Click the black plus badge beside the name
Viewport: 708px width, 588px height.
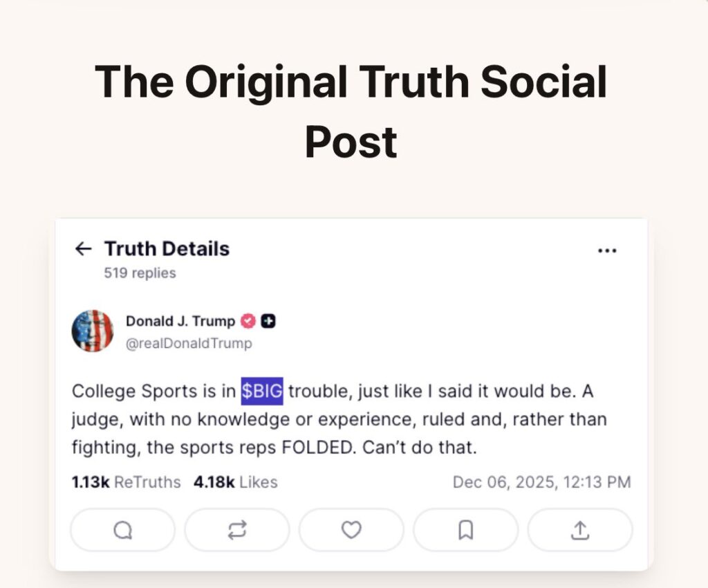coord(268,321)
